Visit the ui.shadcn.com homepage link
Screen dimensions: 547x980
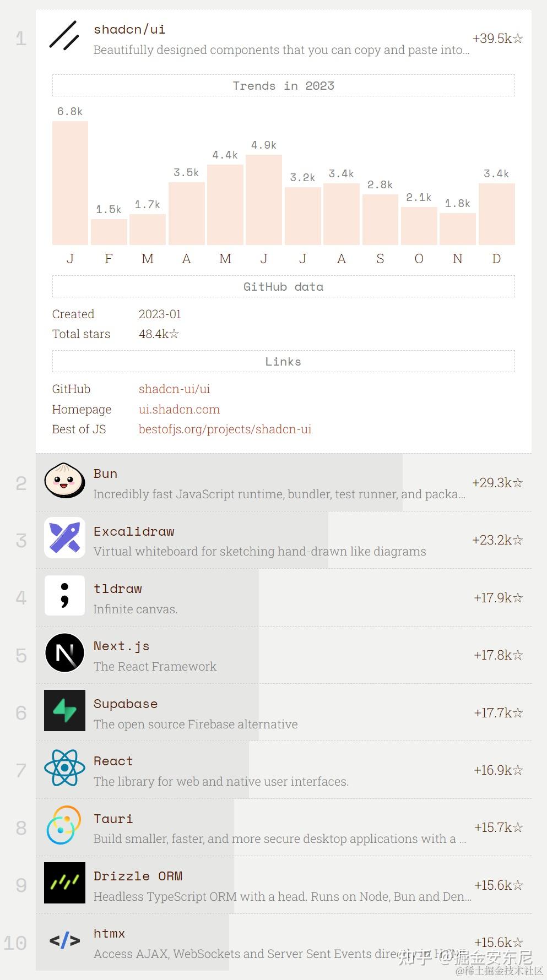tap(180, 409)
